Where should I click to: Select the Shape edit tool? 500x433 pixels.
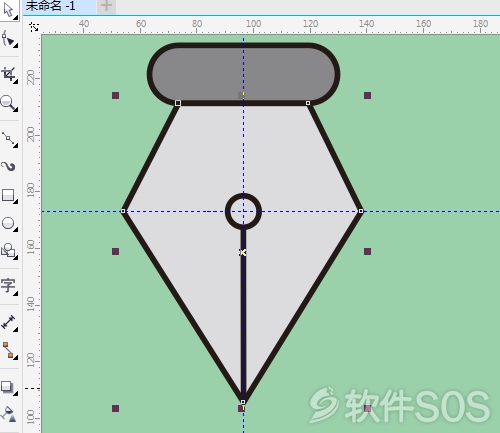(9, 39)
